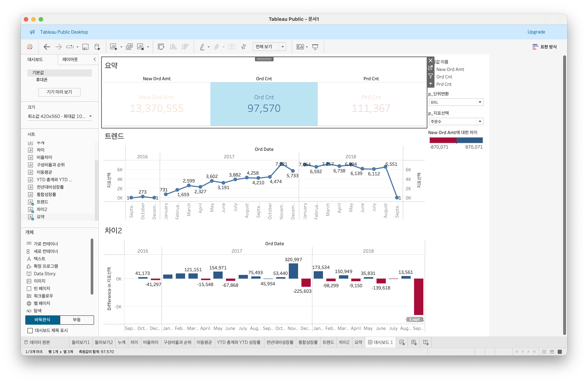Viewport: 588px width, 383px height.
Task: Click the red-blue color legend bar
Action: click(x=456, y=140)
